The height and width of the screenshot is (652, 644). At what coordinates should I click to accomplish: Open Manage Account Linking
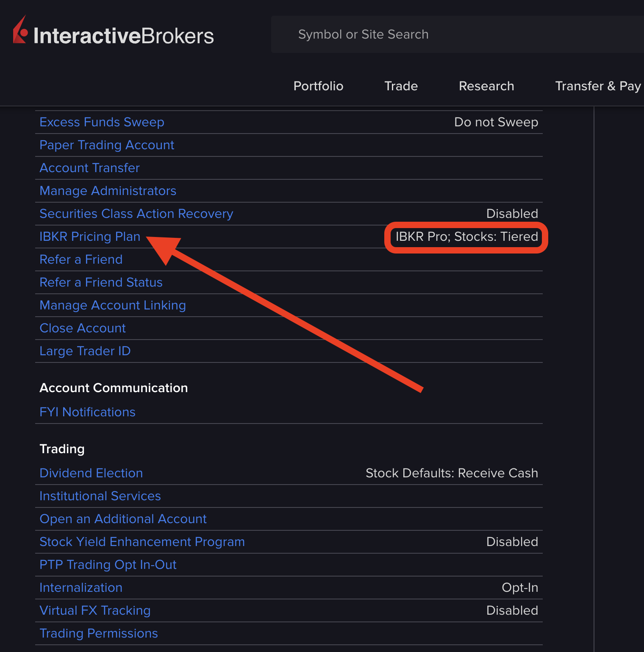113,305
